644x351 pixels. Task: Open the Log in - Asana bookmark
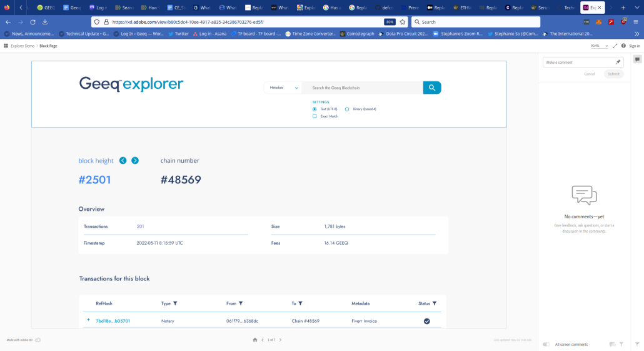pos(209,34)
